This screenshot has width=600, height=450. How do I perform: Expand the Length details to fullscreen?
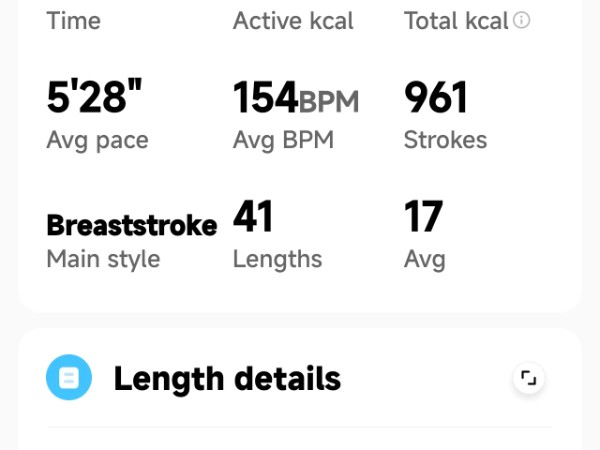tap(528, 378)
